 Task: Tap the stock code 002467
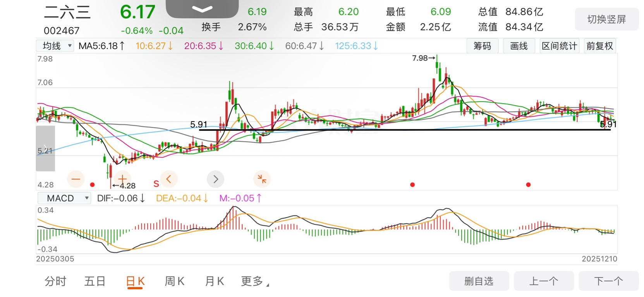pyautogui.click(x=62, y=31)
